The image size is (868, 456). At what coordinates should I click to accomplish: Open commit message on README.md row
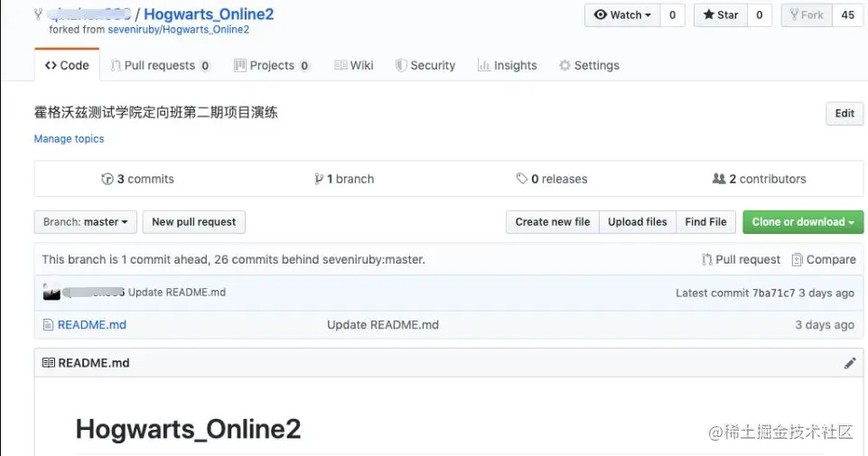click(x=383, y=325)
